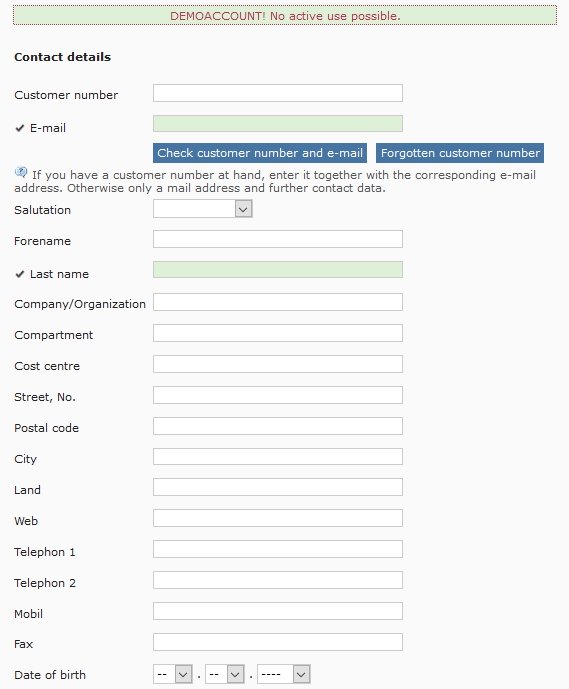Focus the Customer number field
The height and width of the screenshot is (689, 569).
tap(278, 93)
